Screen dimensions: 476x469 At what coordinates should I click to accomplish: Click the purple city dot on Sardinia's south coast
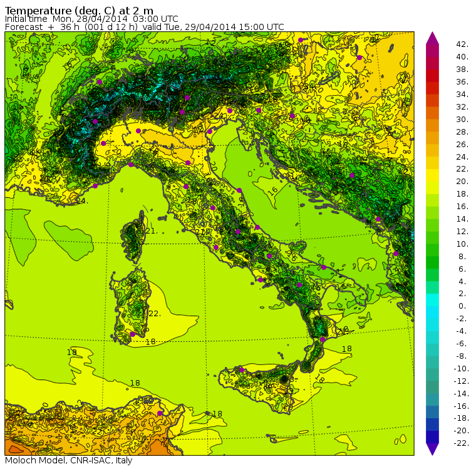[x=133, y=334]
